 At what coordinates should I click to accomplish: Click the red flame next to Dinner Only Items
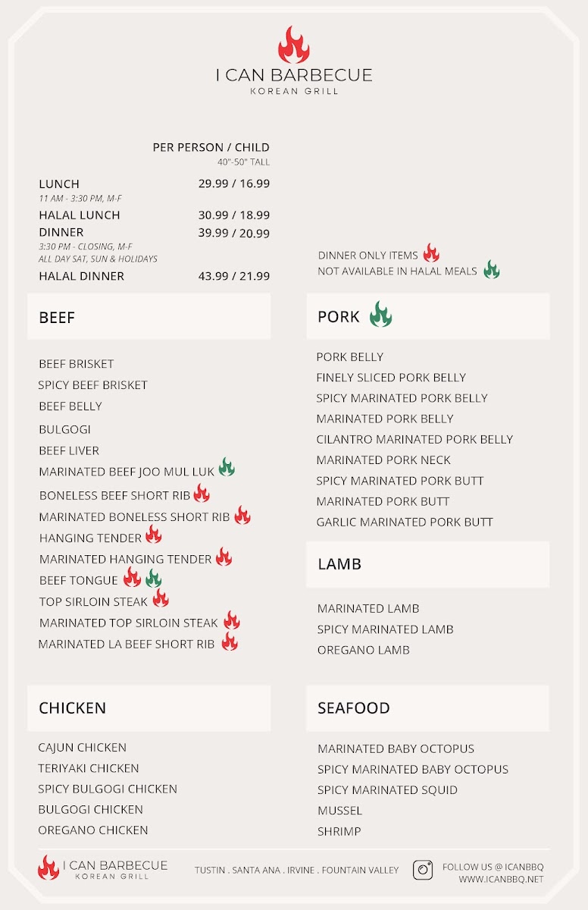431,253
